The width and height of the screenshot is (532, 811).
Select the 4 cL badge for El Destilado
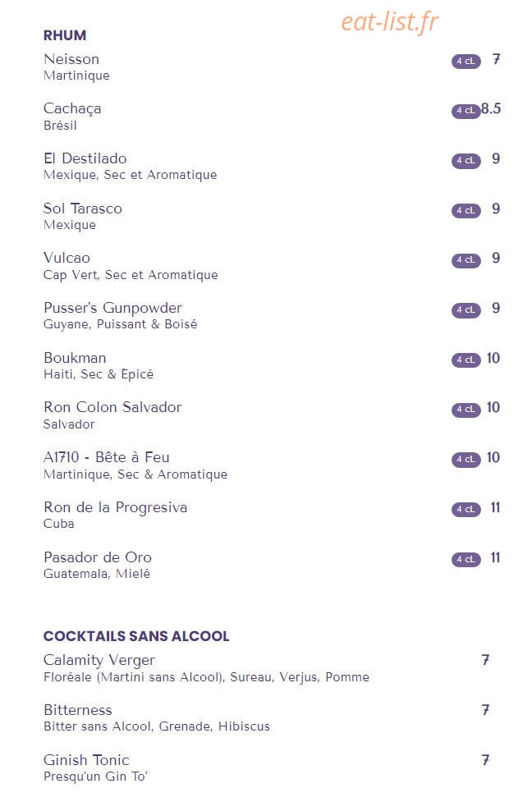coord(465,161)
